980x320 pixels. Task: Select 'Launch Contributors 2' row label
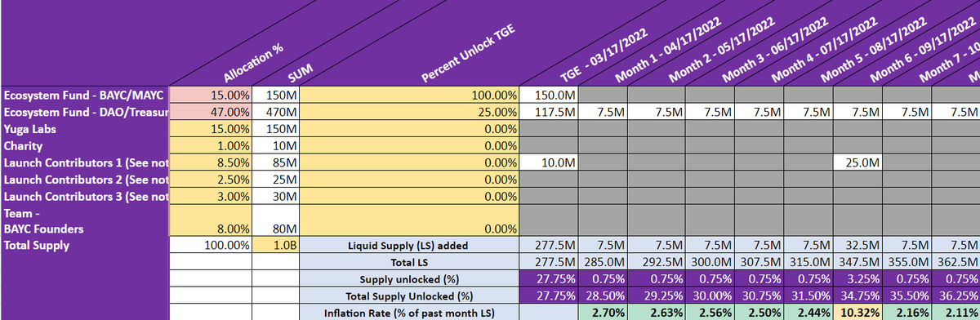click(x=84, y=179)
